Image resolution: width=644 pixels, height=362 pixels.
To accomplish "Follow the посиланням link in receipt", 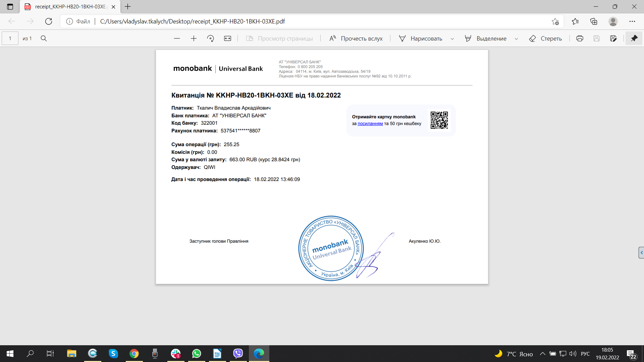I will [370, 124].
